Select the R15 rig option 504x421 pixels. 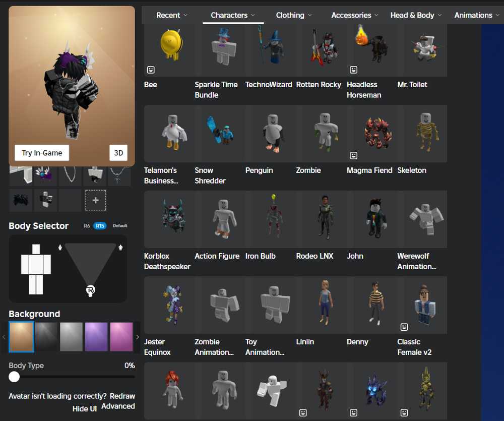pos(100,226)
